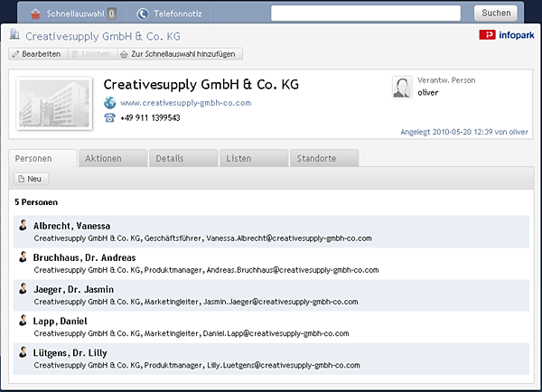Click email Jasmin.Jaeger@creativesupply-gmbh-co.com

tap(281, 302)
